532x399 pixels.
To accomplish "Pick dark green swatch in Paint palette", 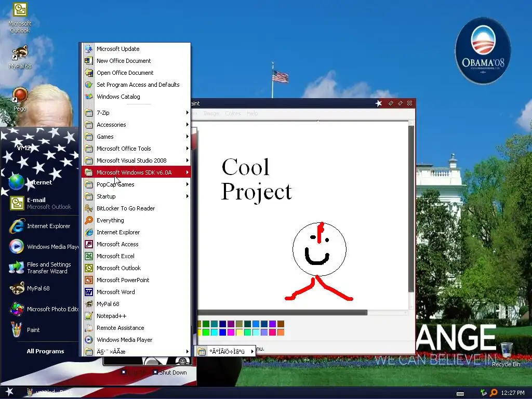I will click(206, 324).
